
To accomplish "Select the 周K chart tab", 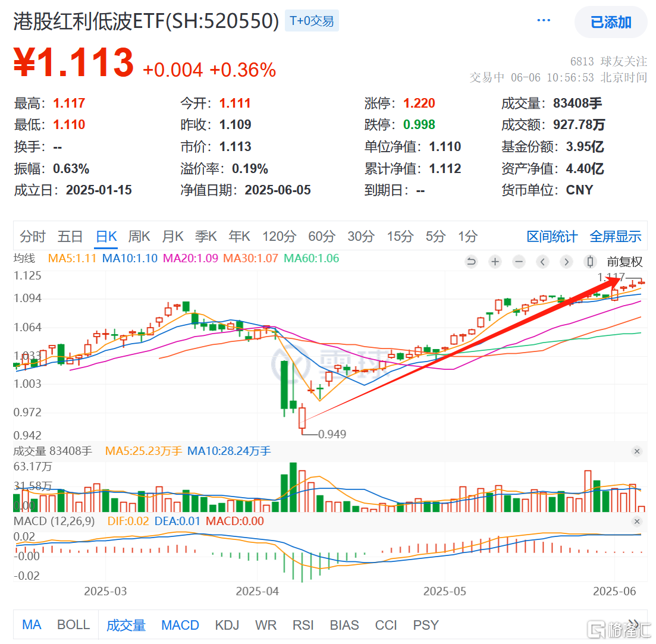I will pos(139,236).
